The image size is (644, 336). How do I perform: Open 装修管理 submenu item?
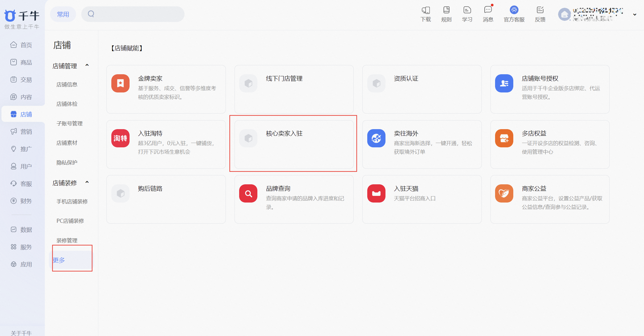(x=67, y=241)
